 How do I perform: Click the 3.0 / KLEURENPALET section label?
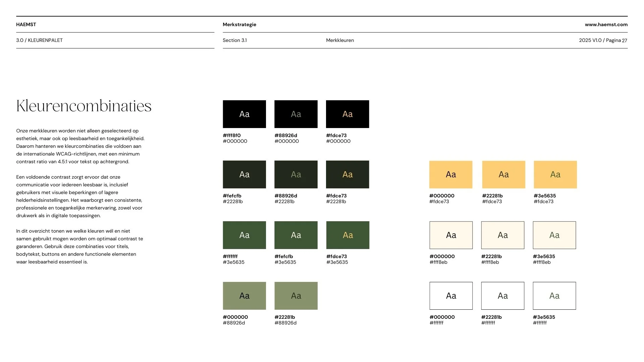pyautogui.click(x=39, y=40)
